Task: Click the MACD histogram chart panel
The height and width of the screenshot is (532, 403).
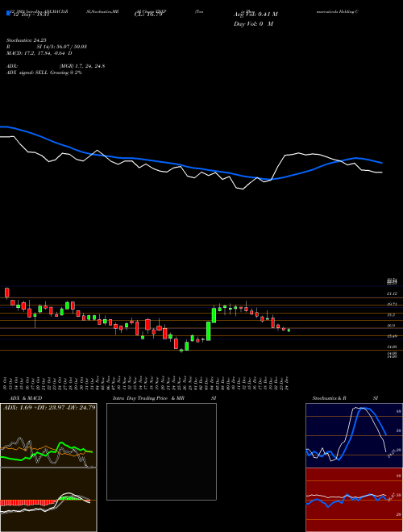Action: tap(48, 500)
